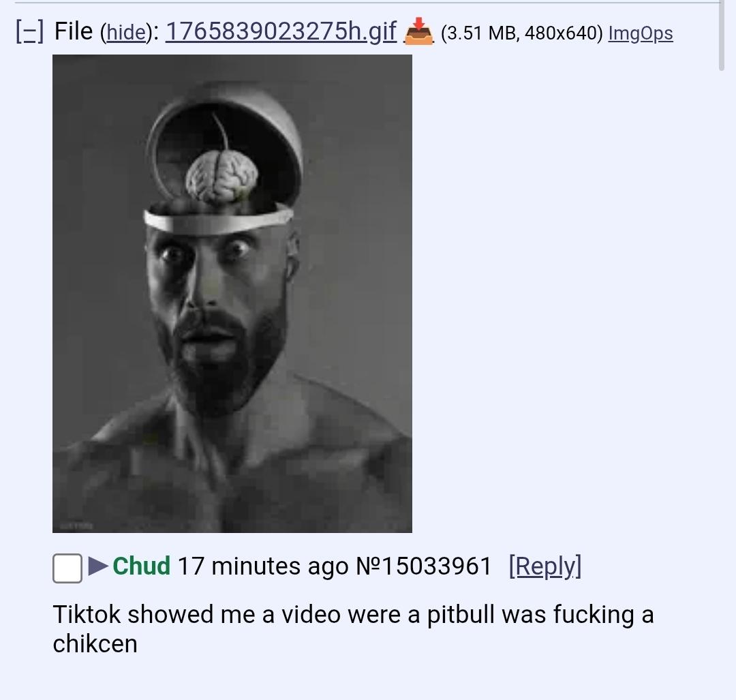
Task: Grab the page scrollbar thumb at right edge
Action: tap(722, 35)
